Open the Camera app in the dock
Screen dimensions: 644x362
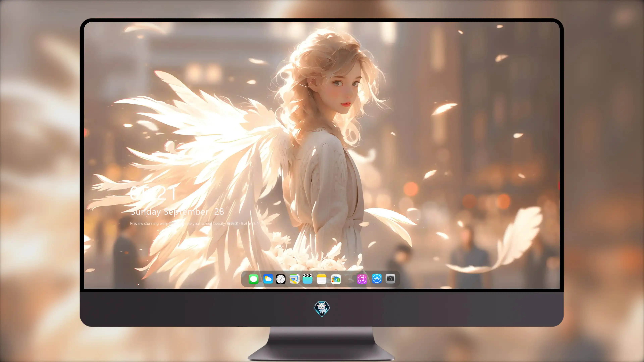(x=390, y=279)
